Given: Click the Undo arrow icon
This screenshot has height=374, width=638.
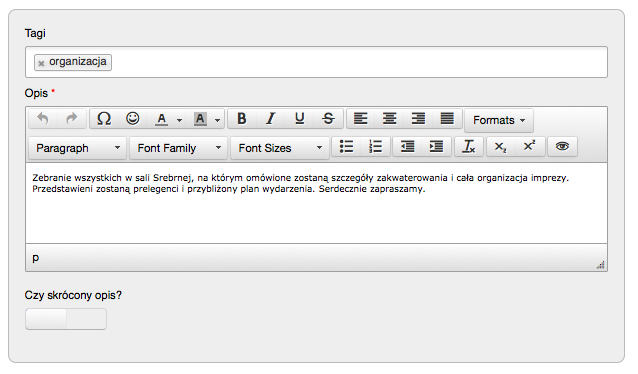Looking at the screenshot, I should coord(43,119).
